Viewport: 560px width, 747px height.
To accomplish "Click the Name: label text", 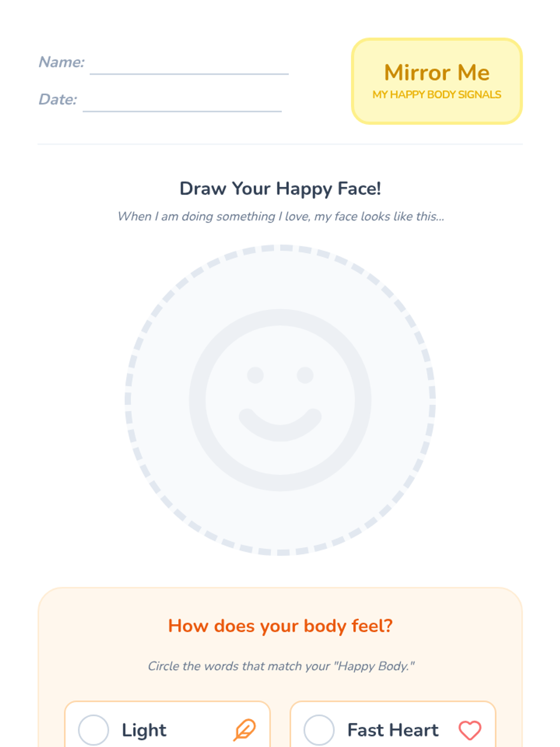I will [x=62, y=62].
